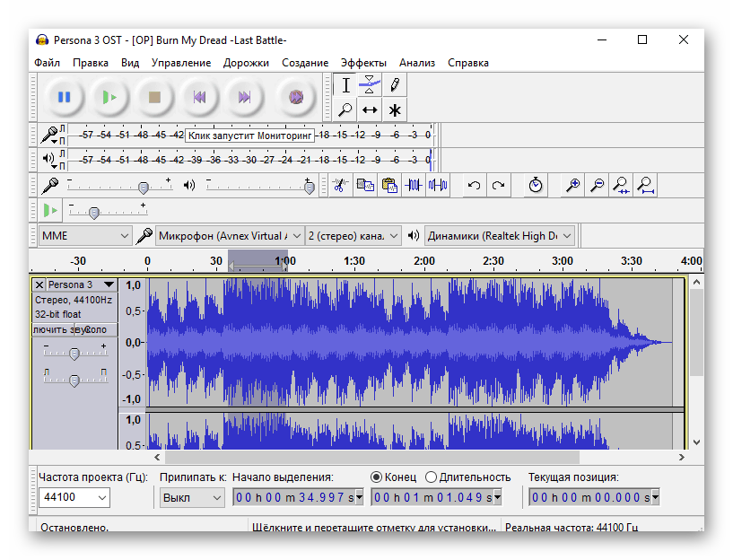Click the Silence audio toolbar icon
Image resolution: width=733 pixels, height=560 pixels.
(x=437, y=186)
